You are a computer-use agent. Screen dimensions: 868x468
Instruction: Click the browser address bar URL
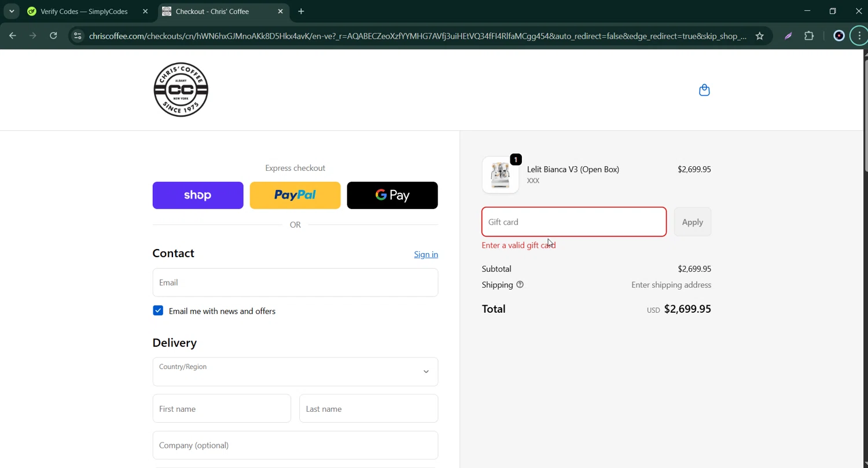418,36
